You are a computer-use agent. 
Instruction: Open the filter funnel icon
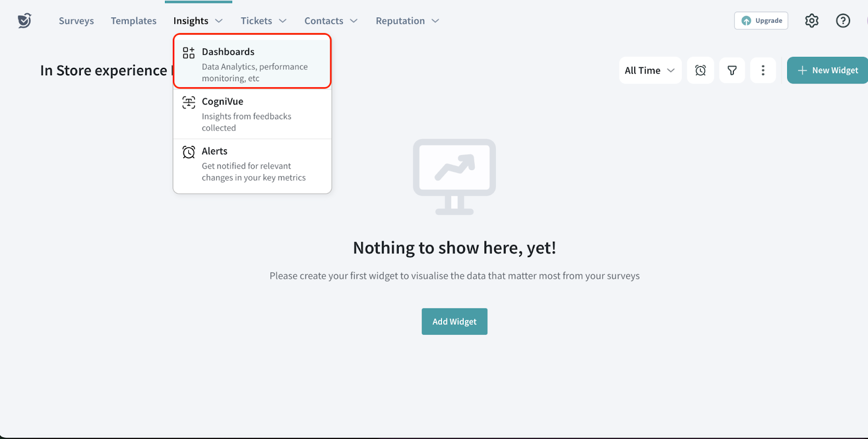[x=732, y=70]
